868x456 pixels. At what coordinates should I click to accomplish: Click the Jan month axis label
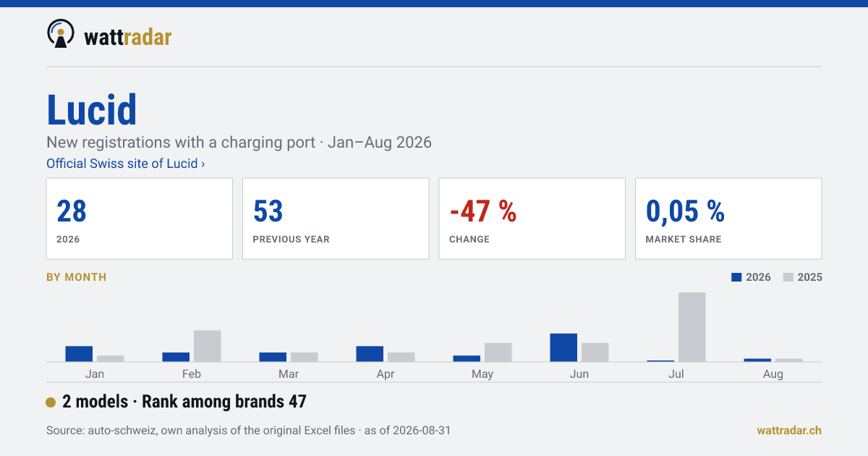(95, 373)
